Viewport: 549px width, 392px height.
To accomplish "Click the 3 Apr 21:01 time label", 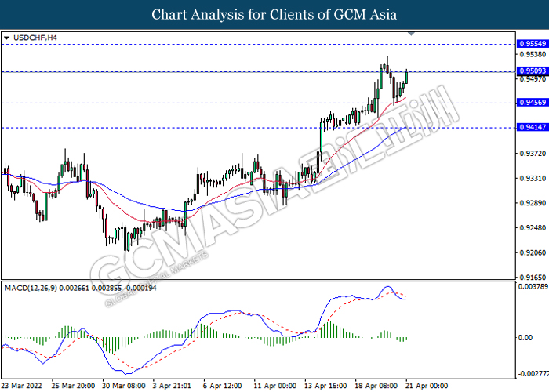I will (172, 386).
